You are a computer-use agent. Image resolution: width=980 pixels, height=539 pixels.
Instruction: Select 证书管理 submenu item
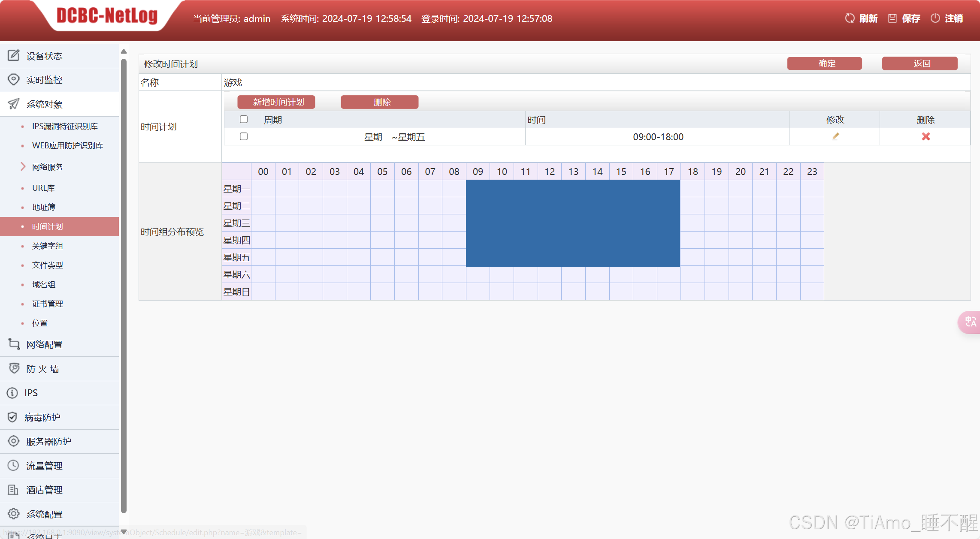[48, 304]
